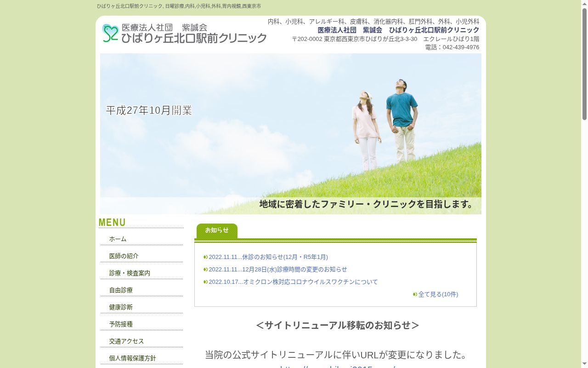Open the オミクロン株対応ワクチン news link

coord(293,282)
